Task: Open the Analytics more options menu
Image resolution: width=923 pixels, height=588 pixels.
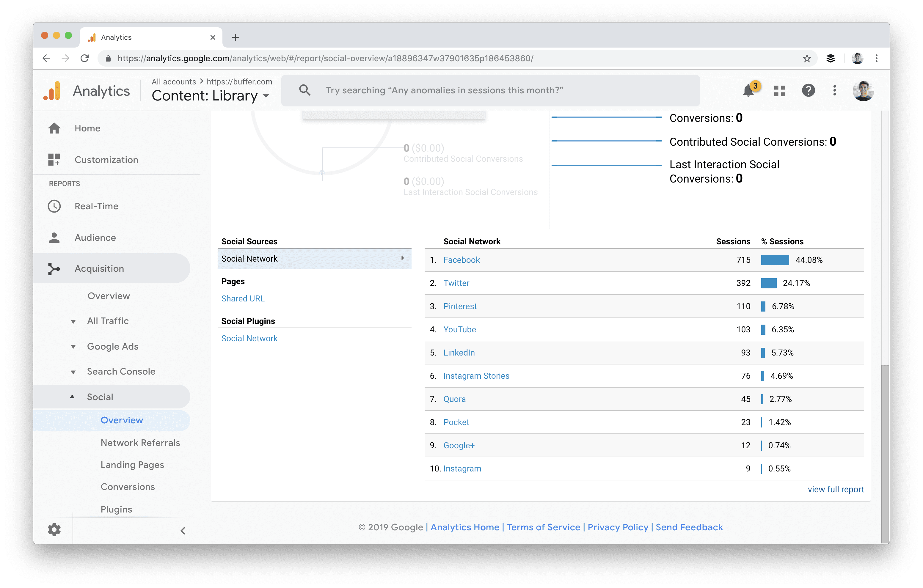Action: [834, 91]
